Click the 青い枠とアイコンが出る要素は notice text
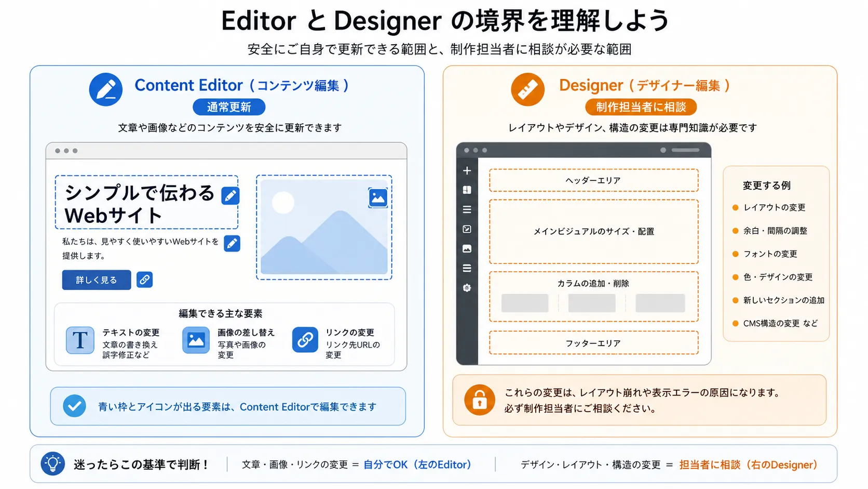This screenshot has width=868, height=489. 237,406
